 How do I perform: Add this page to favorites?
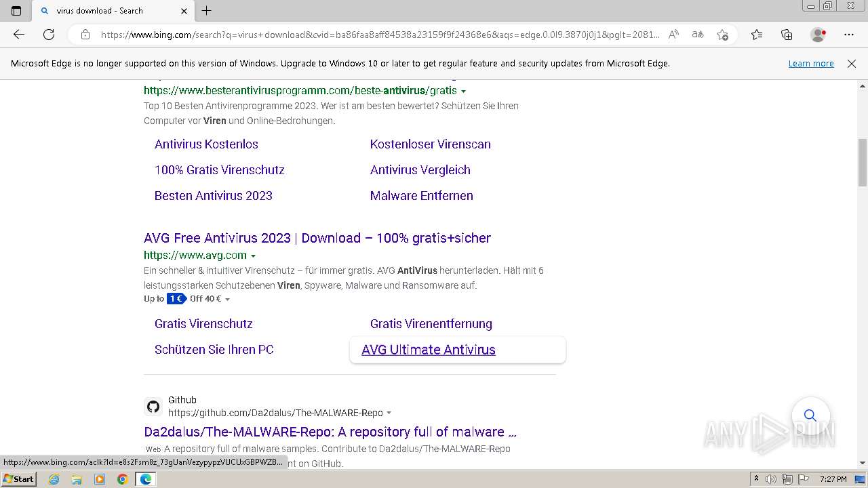pos(722,35)
